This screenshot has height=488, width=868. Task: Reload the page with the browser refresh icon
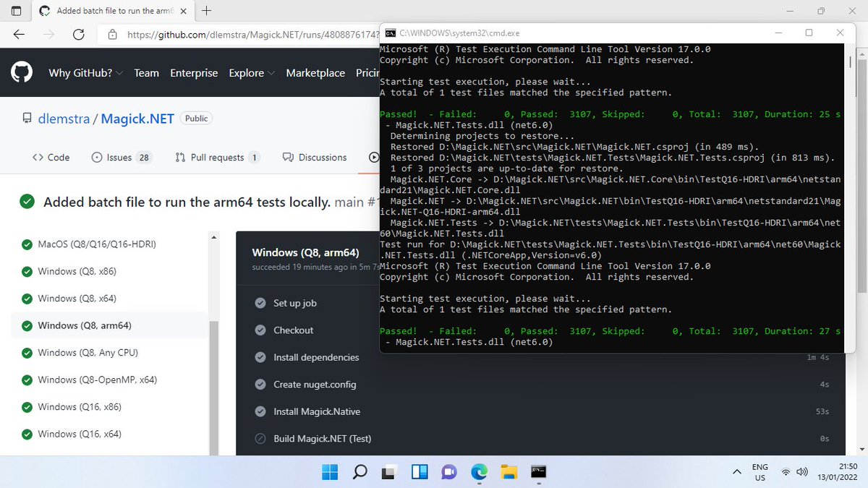79,34
